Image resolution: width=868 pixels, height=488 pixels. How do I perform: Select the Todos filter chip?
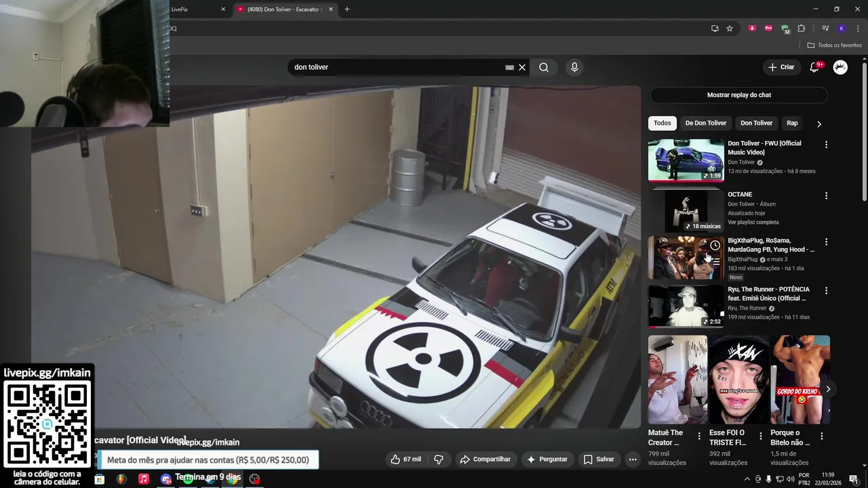point(663,123)
